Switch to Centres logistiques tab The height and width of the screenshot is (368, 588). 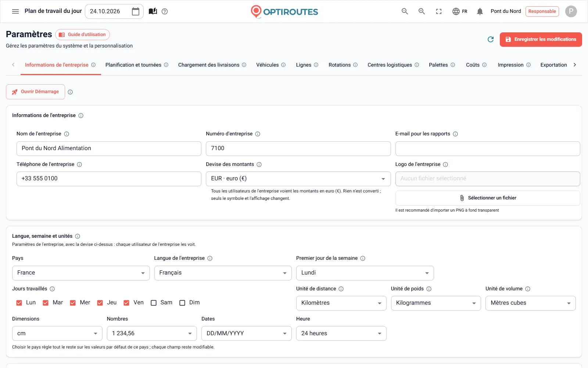(390, 65)
